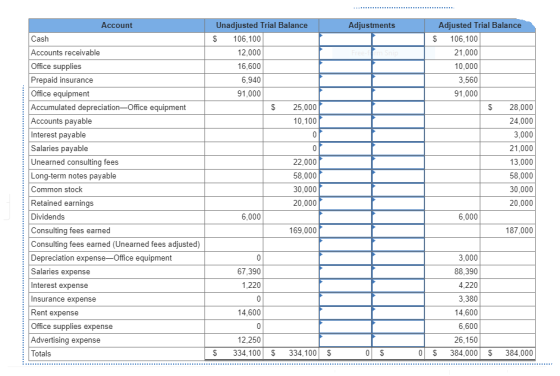560x376 pixels.
Task: Click the Totals row label
Action: pyautogui.click(x=41, y=354)
